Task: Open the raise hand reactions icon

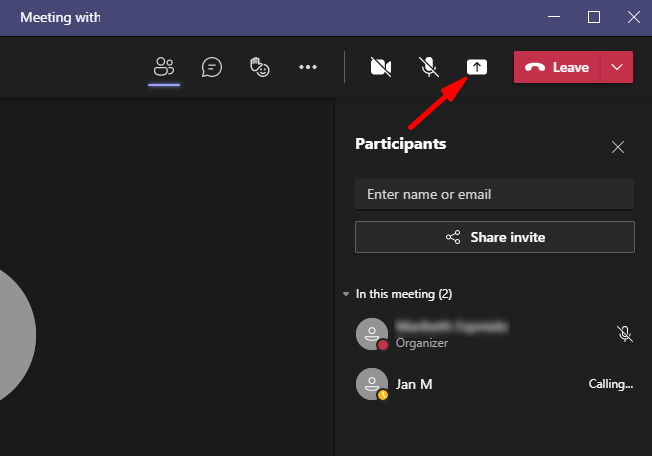Action: pos(259,67)
